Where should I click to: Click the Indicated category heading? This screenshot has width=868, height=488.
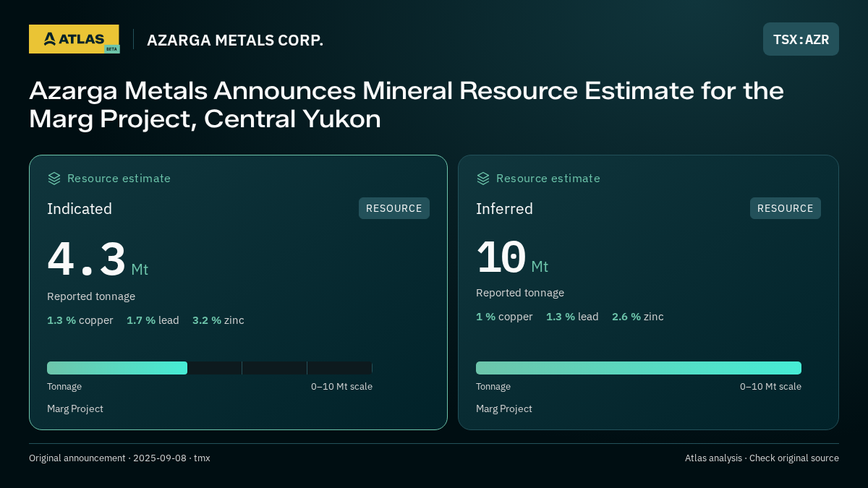click(80, 209)
